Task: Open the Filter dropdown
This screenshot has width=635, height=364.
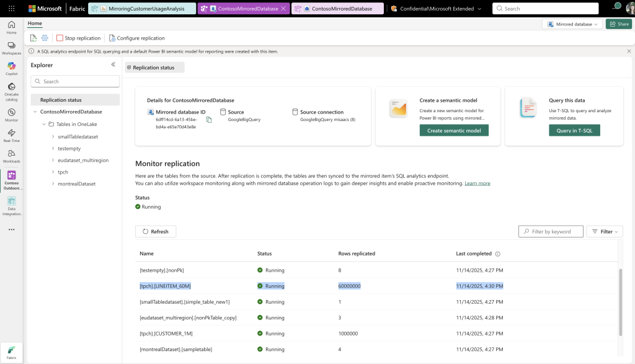Action: tap(604, 231)
